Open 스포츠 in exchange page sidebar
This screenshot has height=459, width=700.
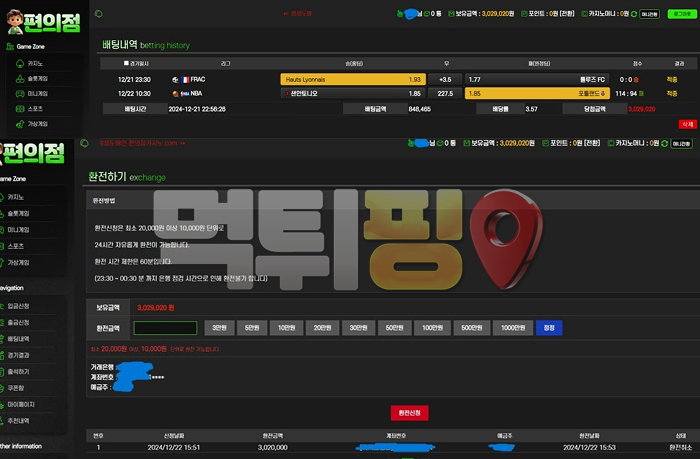click(x=15, y=246)
